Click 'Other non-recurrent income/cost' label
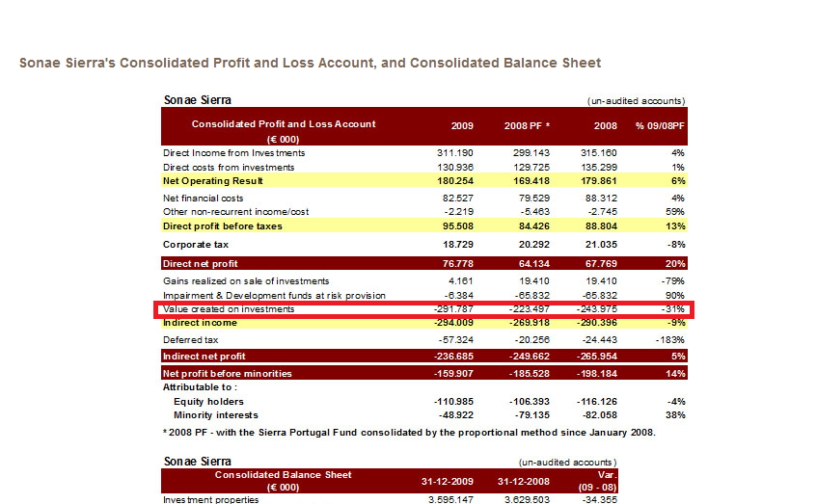817x504 pixels. tap(236, 212)
